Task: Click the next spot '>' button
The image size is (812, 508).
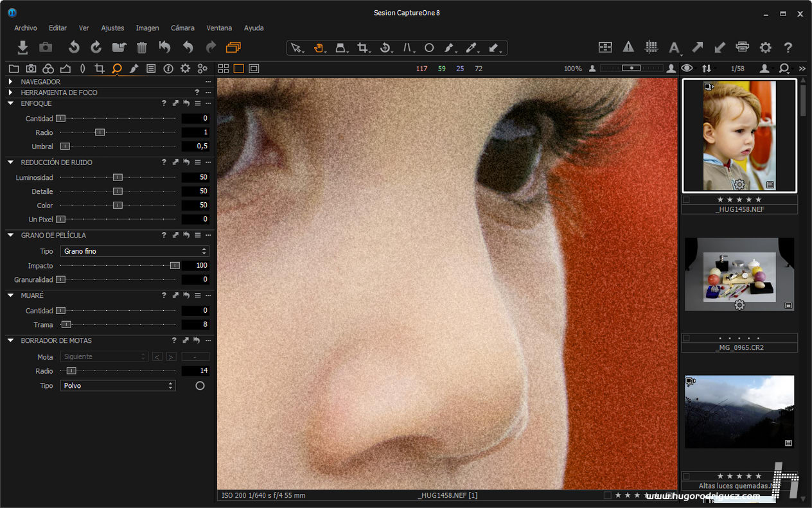Action: click(171, 356)
